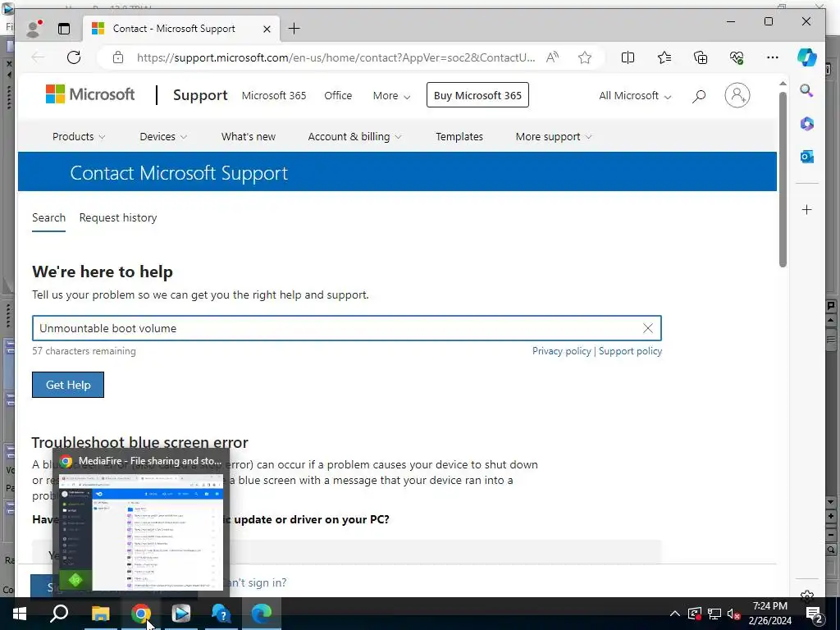This screenshot has height=630, width=840.
Task: Expand More support menu
Action: click(554, 137)
